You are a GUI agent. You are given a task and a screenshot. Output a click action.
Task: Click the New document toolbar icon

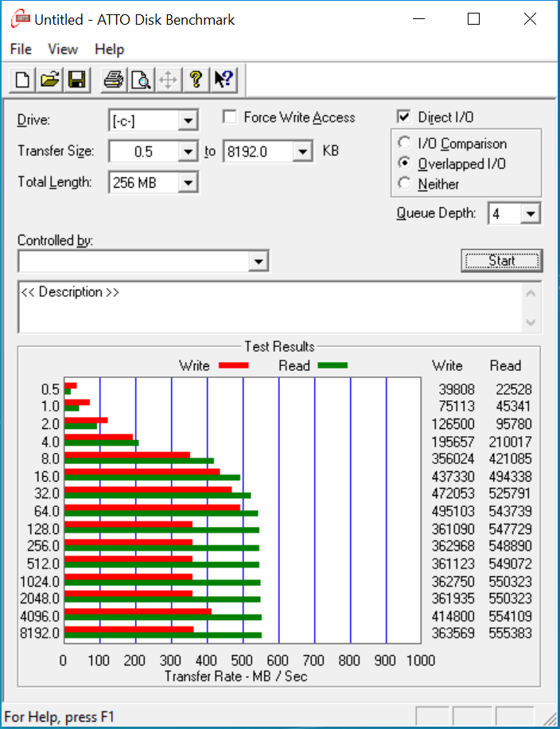(22, 80)
